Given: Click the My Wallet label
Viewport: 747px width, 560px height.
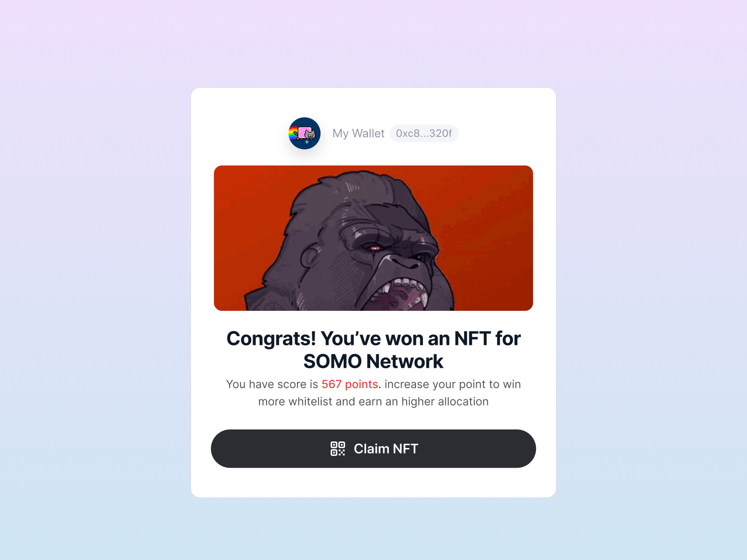Looking at the screenshot, I should coord(359,133).
